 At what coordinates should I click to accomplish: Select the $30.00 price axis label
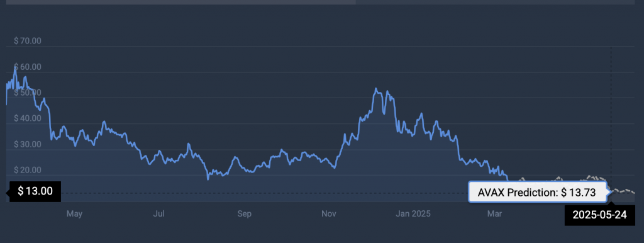point(28,145)
